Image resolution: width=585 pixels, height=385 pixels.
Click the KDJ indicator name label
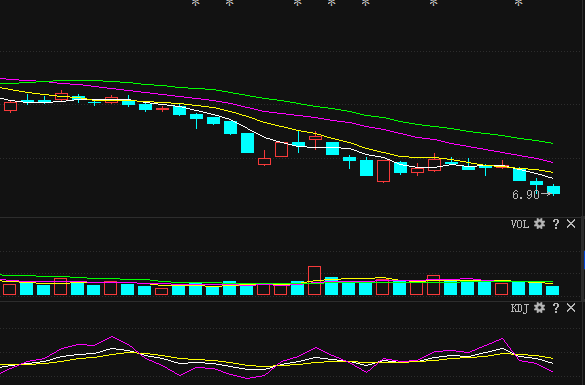(520, 309)
